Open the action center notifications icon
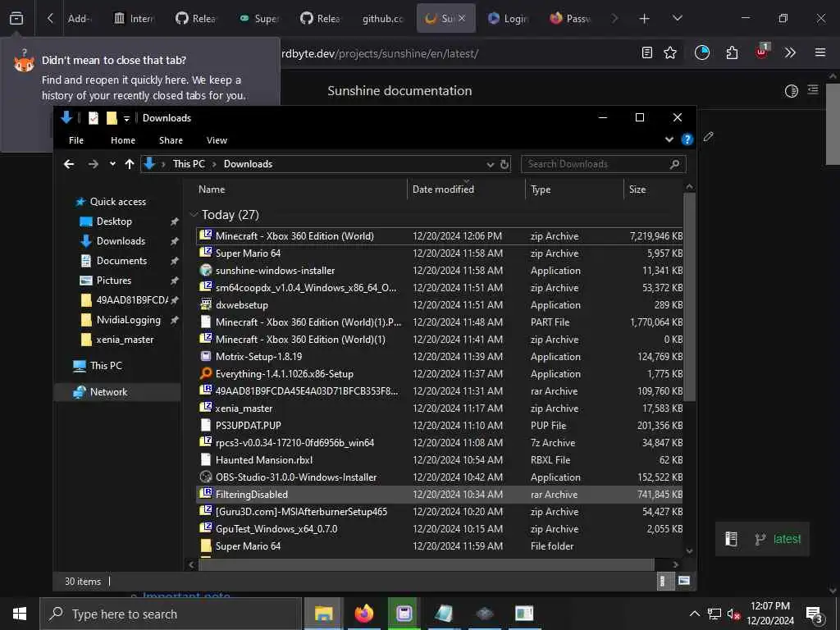Screen dimensions: 840x630 (815, 614)
